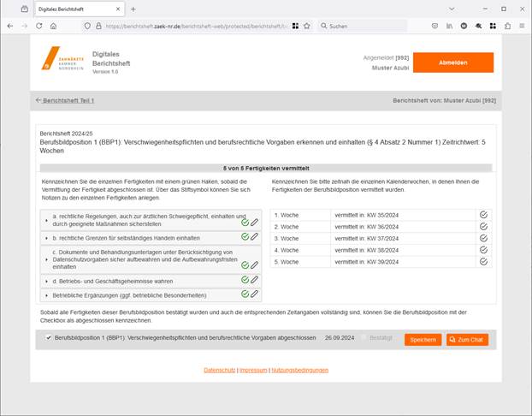Select vermittelt in: KW 38/2024 cell
The width and height of the screenshot is (532, 416).
(x=403, y=250)
